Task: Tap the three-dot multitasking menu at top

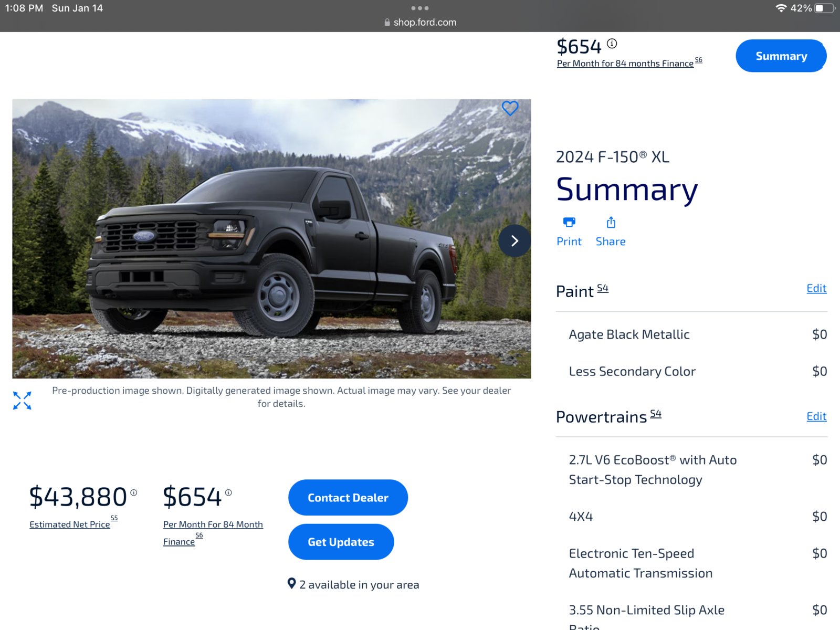Action: coord(420,8)
